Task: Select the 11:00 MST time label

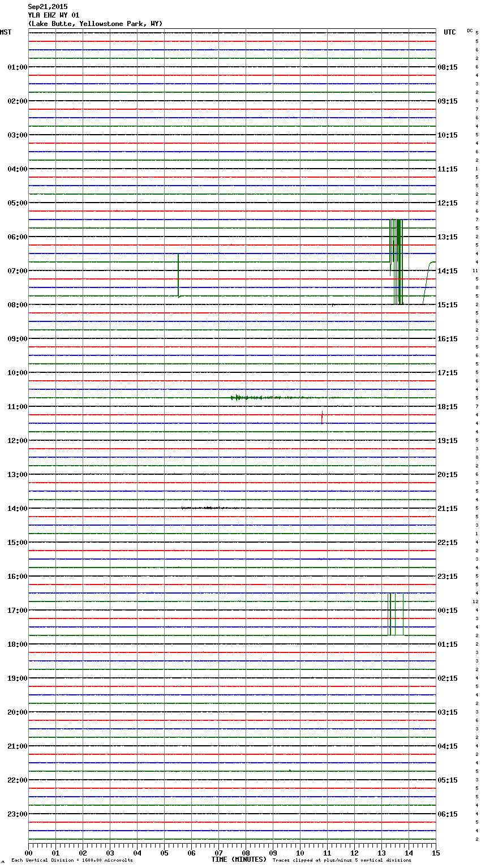Action: tap(18, 407)
